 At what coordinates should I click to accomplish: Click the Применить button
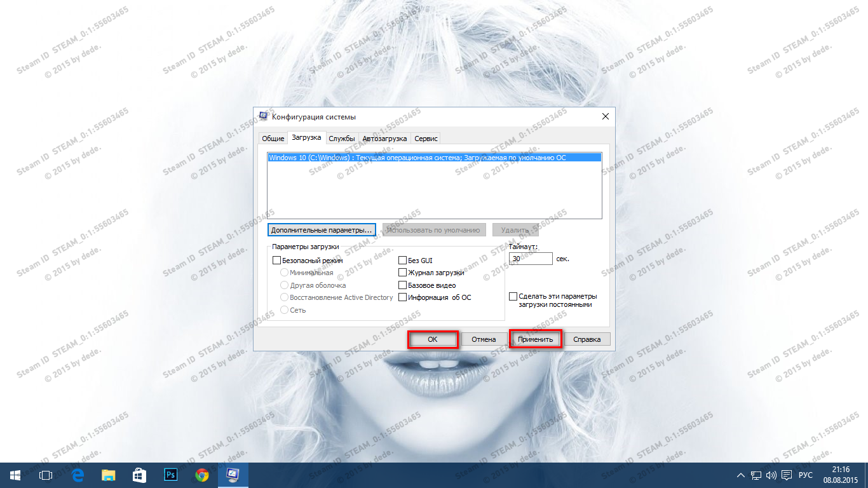536,339
